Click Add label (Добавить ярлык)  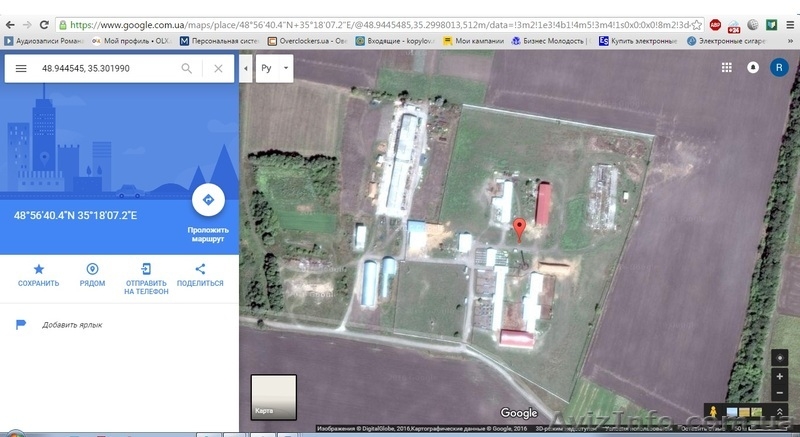pos(72,325)
